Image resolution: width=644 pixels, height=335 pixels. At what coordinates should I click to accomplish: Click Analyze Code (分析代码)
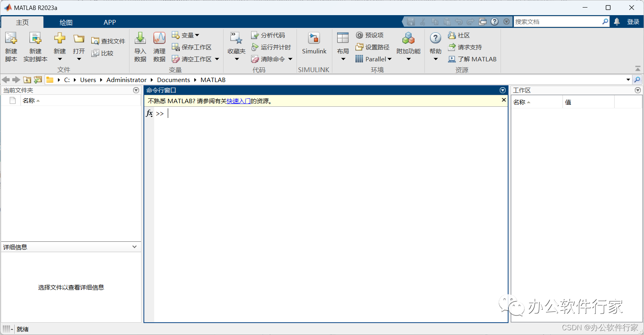tap(268, 35)
